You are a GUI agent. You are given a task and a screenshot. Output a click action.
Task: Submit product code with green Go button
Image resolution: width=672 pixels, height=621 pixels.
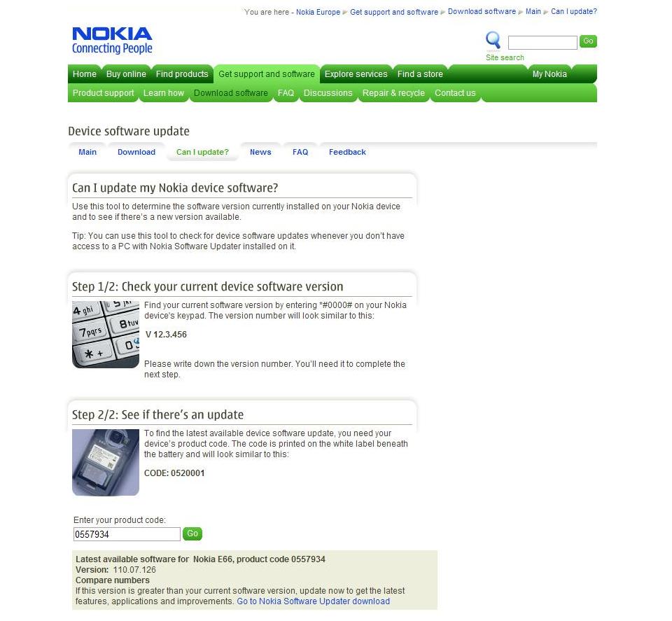(192, 533)
